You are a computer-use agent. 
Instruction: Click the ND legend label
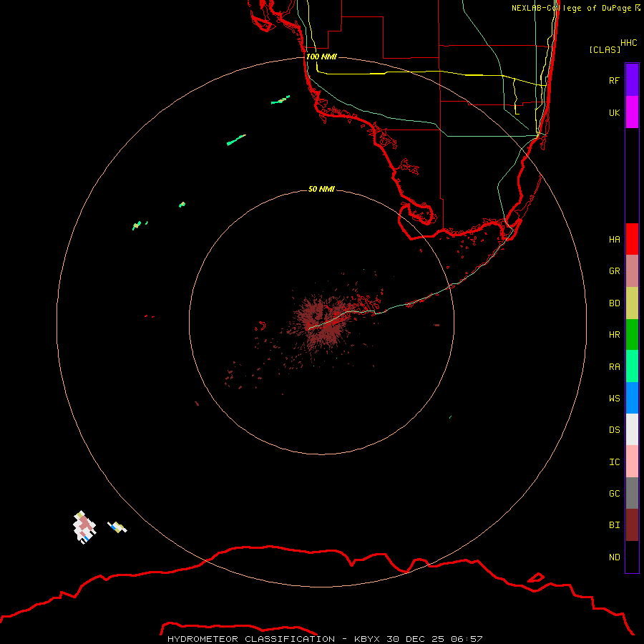614,557
